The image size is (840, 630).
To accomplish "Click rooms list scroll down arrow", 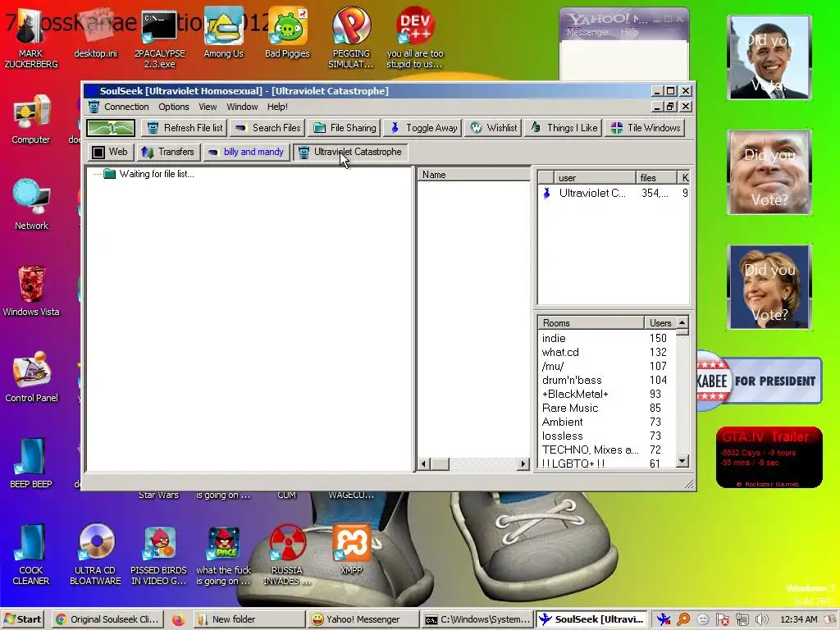I will [682, 461].
